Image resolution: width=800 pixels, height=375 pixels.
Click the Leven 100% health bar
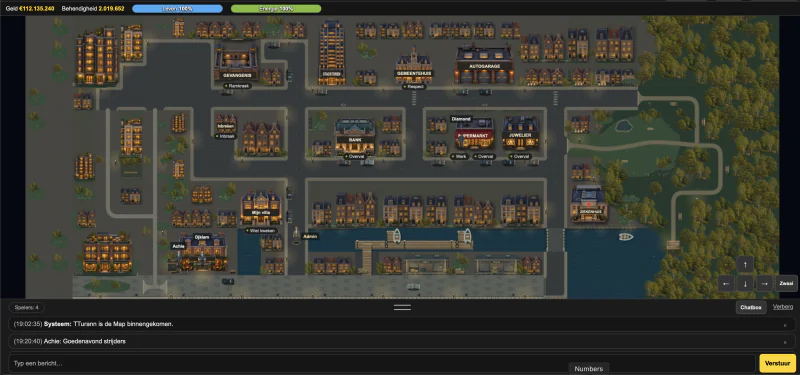point(178,9)
